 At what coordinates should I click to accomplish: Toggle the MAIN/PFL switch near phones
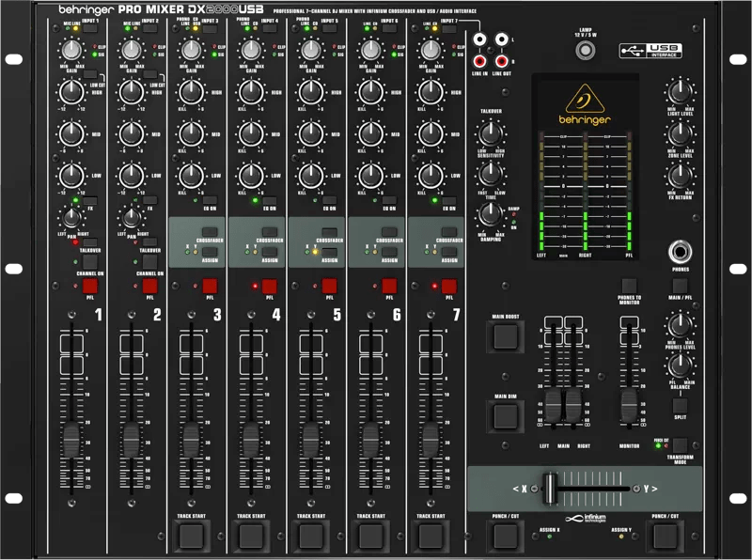(679, 285)
